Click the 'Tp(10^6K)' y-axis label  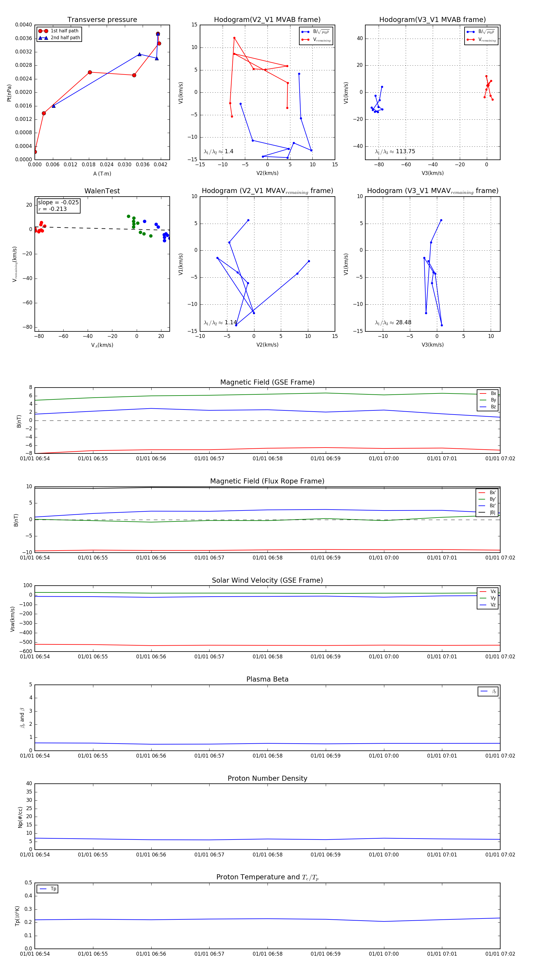pos(17,916)
